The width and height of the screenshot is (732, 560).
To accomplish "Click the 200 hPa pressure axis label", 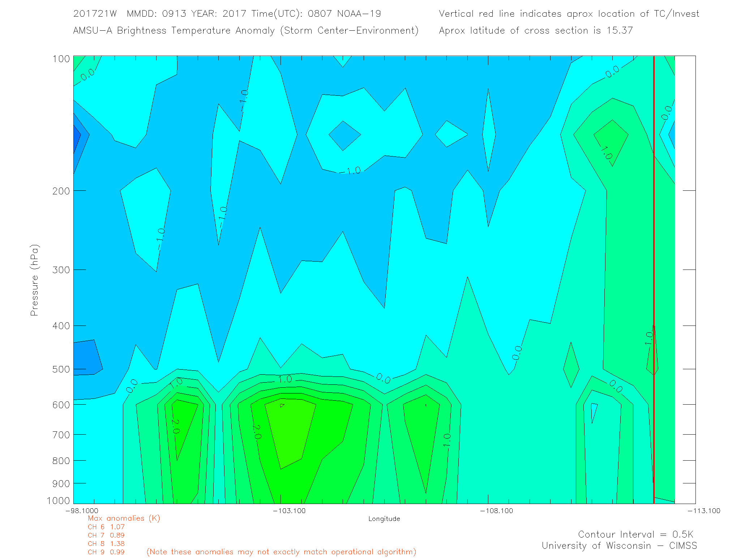I will [61, 191].
